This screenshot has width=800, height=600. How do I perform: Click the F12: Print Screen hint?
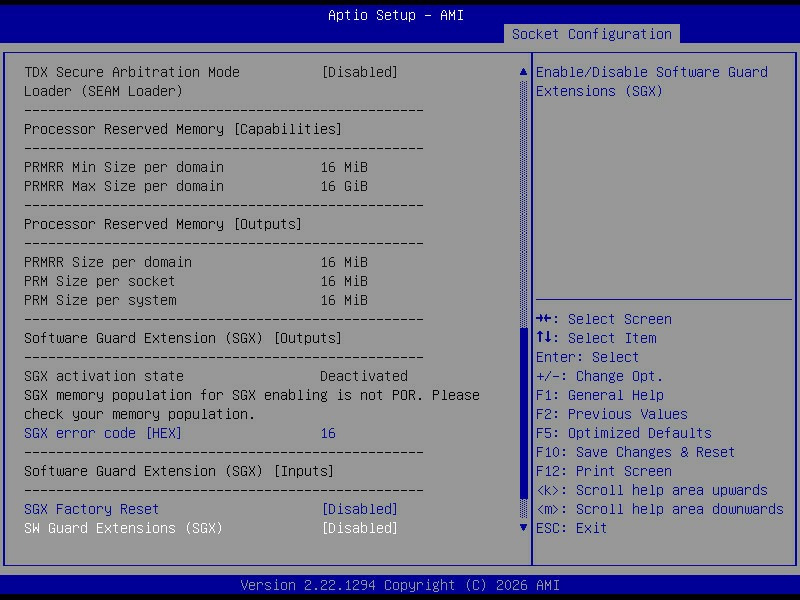[604, 471]
